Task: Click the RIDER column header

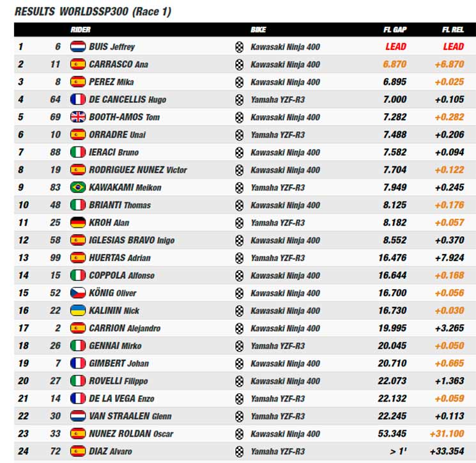Action: click(81, 29)
